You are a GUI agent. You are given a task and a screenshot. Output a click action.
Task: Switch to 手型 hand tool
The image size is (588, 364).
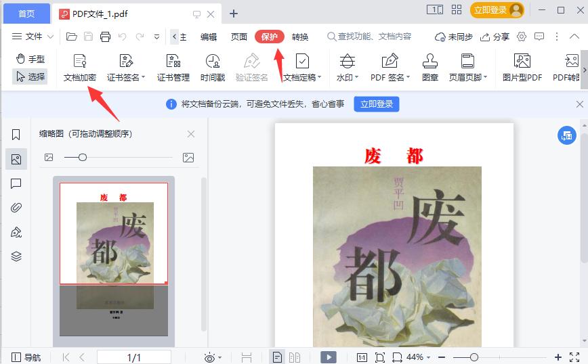(30, 59)
